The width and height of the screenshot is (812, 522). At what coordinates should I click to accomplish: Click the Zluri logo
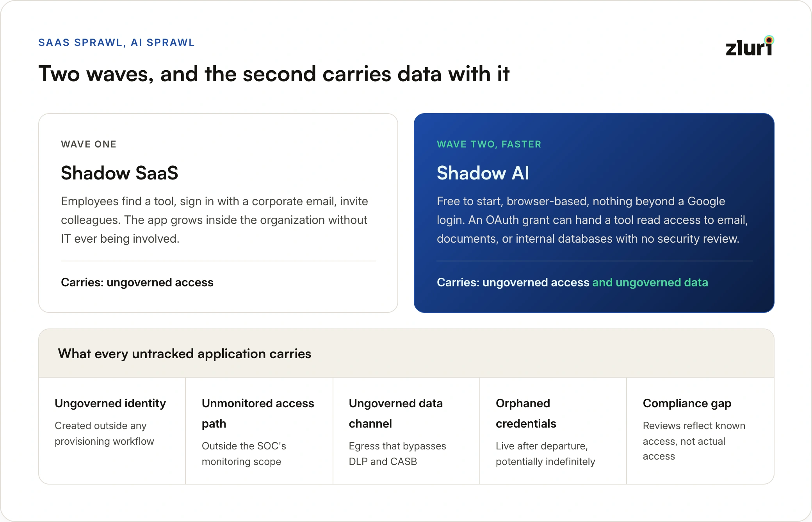[x=750, y=46]
